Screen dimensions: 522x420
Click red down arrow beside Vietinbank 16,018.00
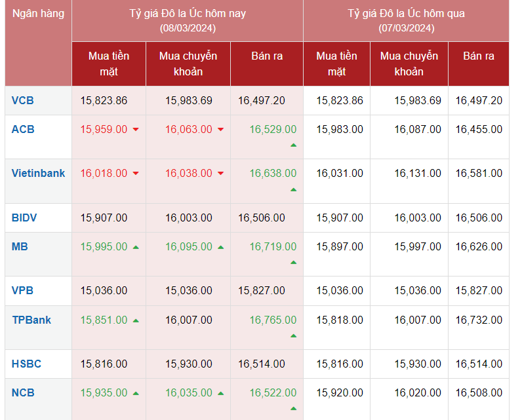136,174
